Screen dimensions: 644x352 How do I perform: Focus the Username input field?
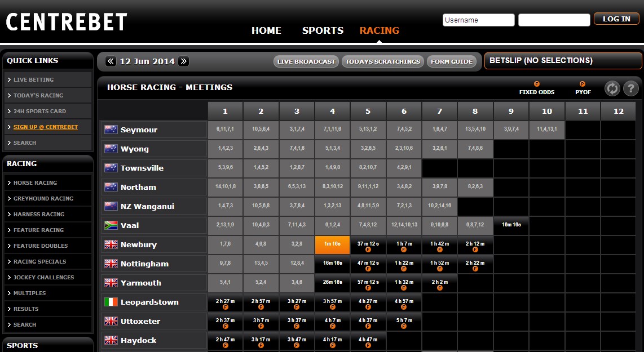pos(478,20)
